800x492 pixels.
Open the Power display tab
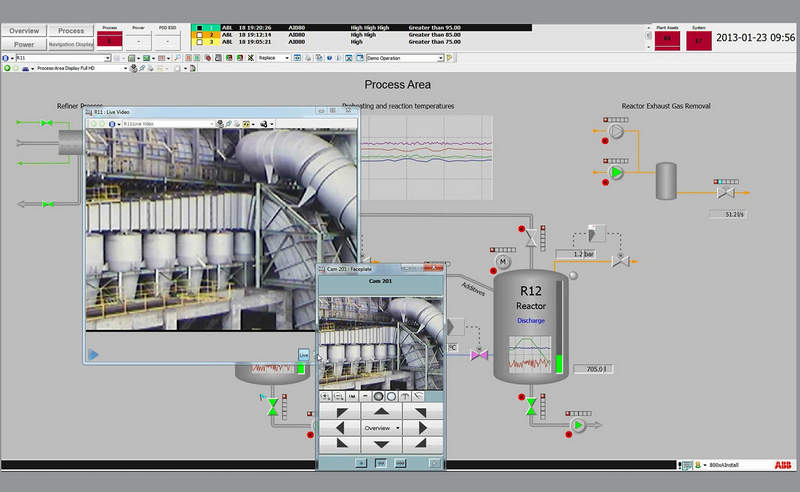point(24,44)
